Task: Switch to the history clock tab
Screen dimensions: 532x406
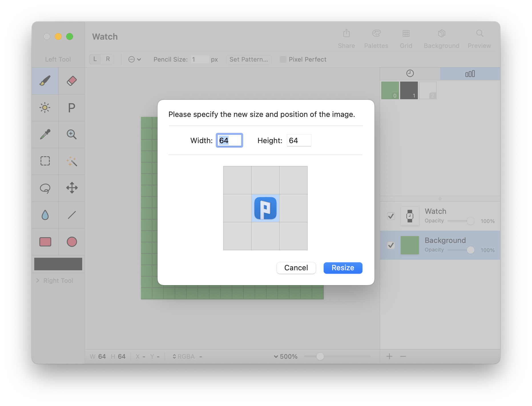Action: click(x=410, y=74)
